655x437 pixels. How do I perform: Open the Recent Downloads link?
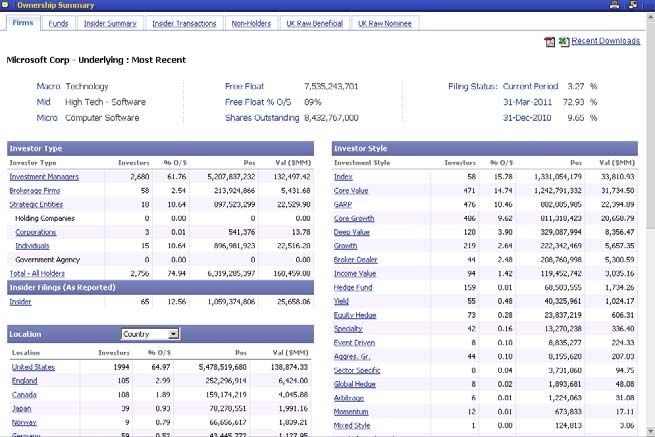coord(605,41)
